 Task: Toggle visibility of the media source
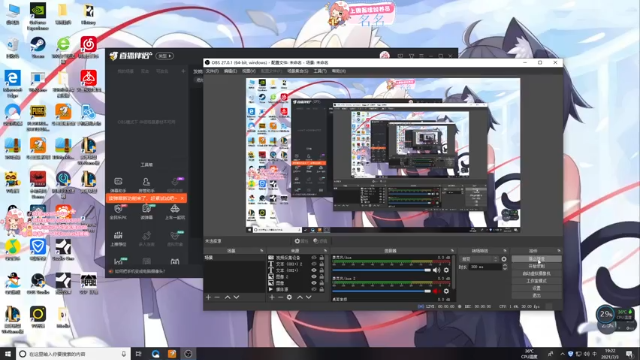click(314, 289)
